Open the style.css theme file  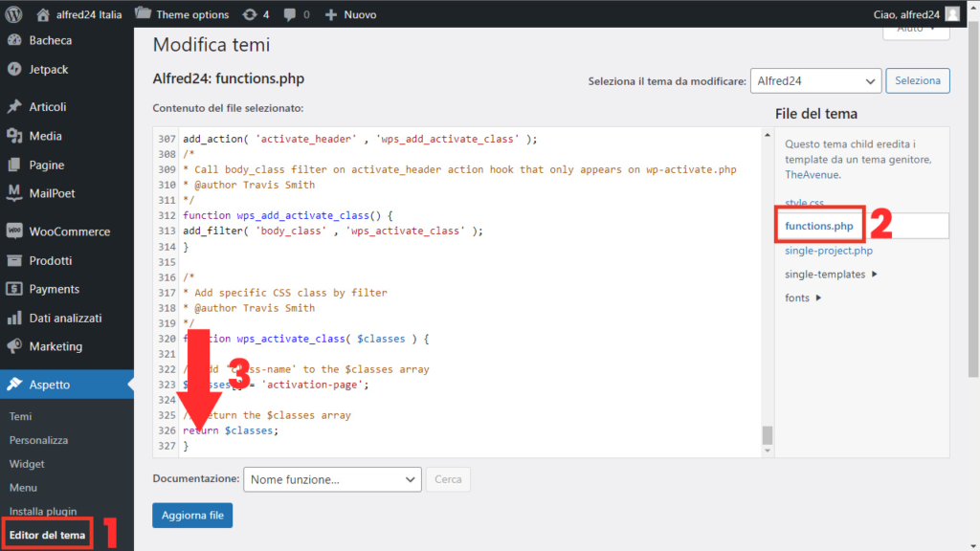click(x=804, y=203)
